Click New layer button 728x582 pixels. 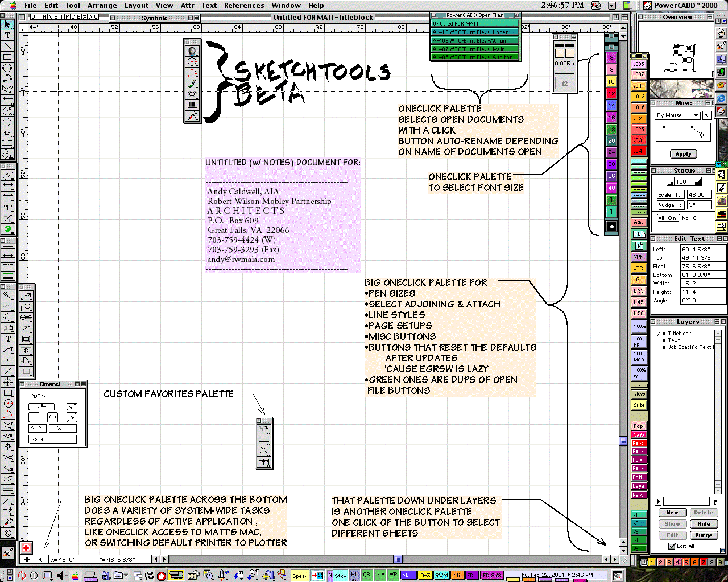[x=672, y=513]
